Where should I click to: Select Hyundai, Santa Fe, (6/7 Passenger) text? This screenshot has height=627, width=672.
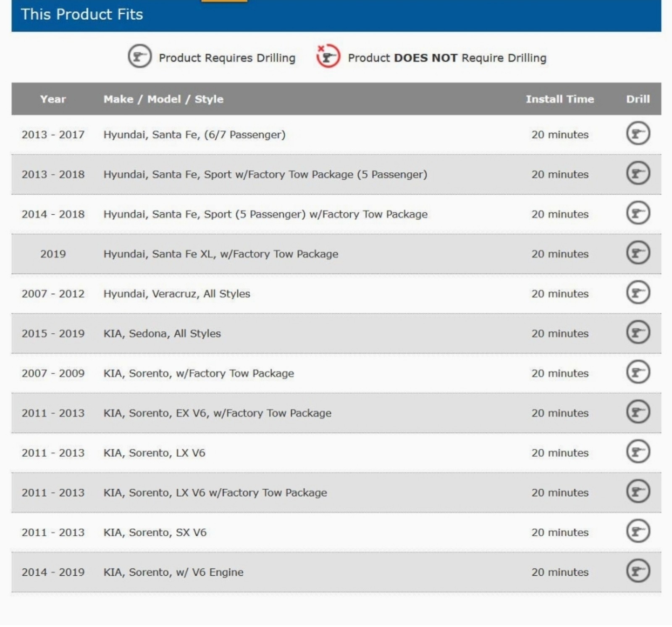194,134
